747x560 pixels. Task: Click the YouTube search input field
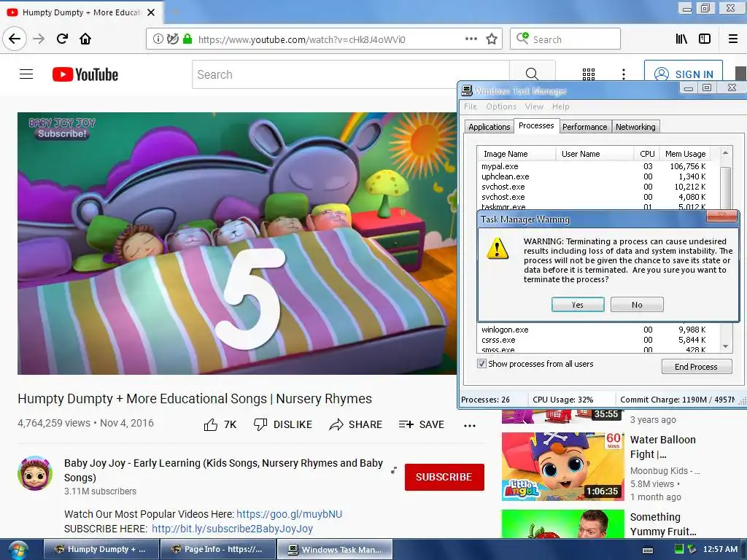point(351,74)
